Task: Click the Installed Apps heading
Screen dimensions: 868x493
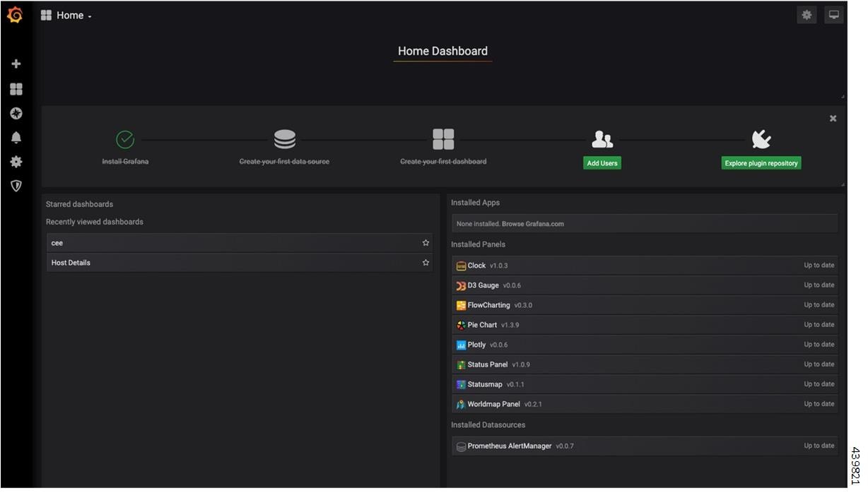Action: pos(475,203)
